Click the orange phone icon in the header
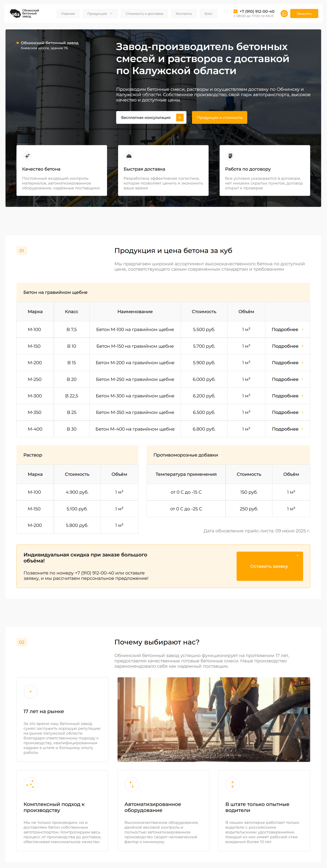The height and width of the screenshot is (868, 327). (x=235, y=11)
